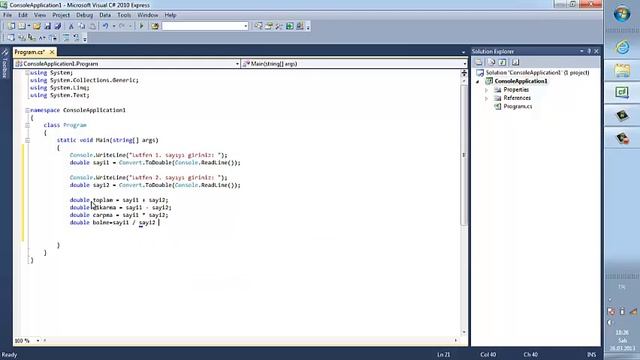Open the active files list dropdown
This screenshot has height=360, width=640.
pyautogui.click(x=463, y=52)
